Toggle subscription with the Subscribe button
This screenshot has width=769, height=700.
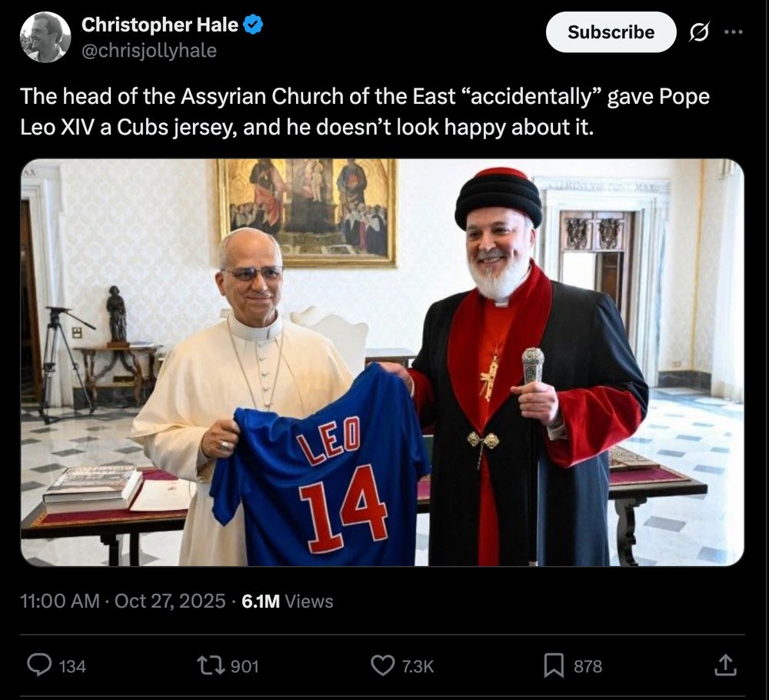tap(611, 32)
